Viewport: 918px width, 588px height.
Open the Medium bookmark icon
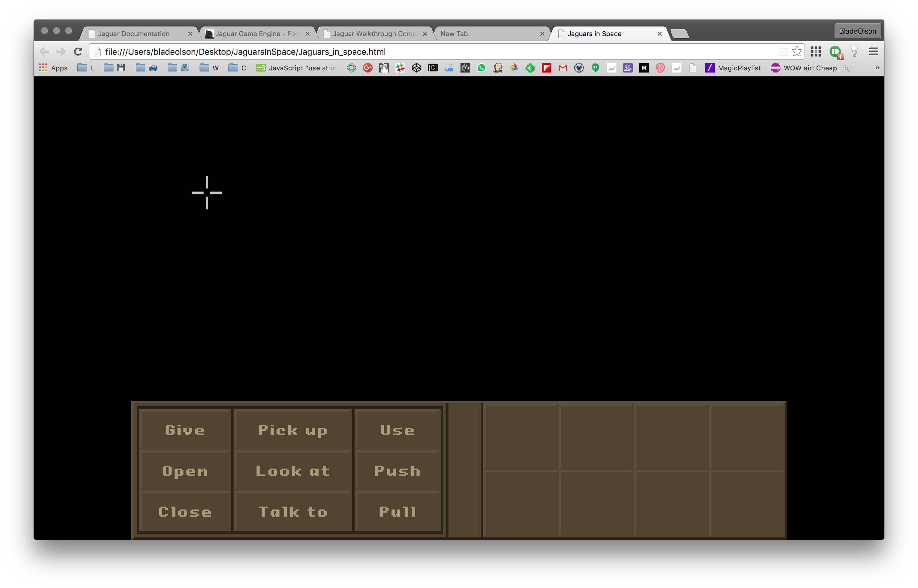point(644,68)
